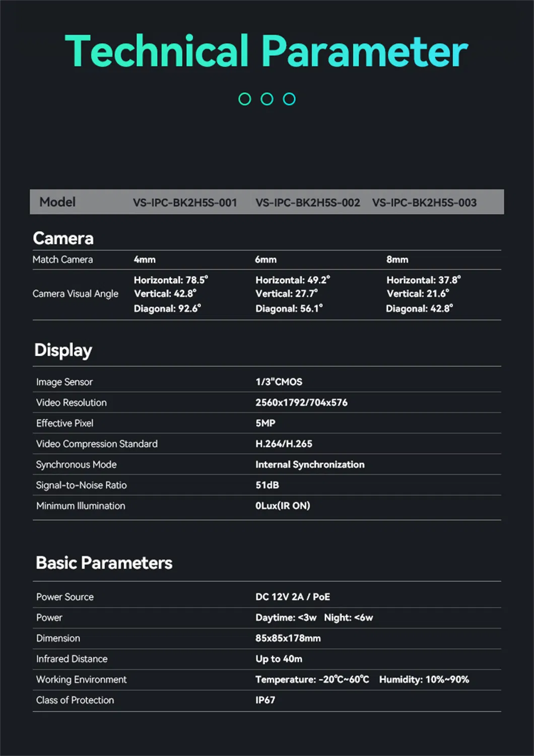
Task: Select model VS-IPC-BK2H5S-001
Action: (x=184, y=202)
